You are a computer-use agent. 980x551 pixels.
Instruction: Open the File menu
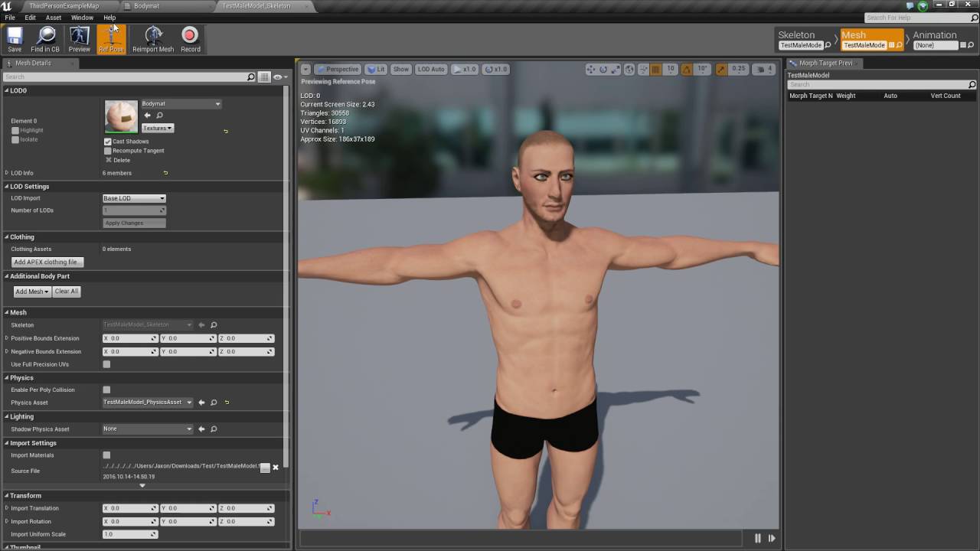[x=10, y=18]
